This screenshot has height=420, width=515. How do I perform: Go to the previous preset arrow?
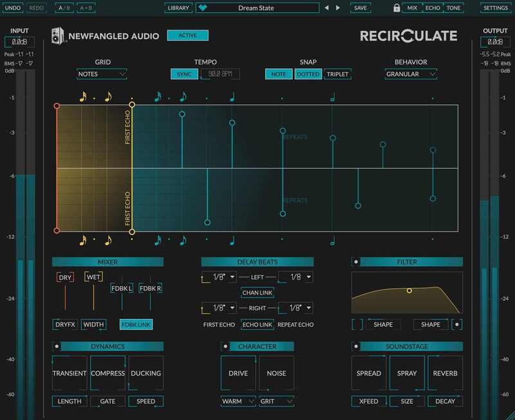326,8
